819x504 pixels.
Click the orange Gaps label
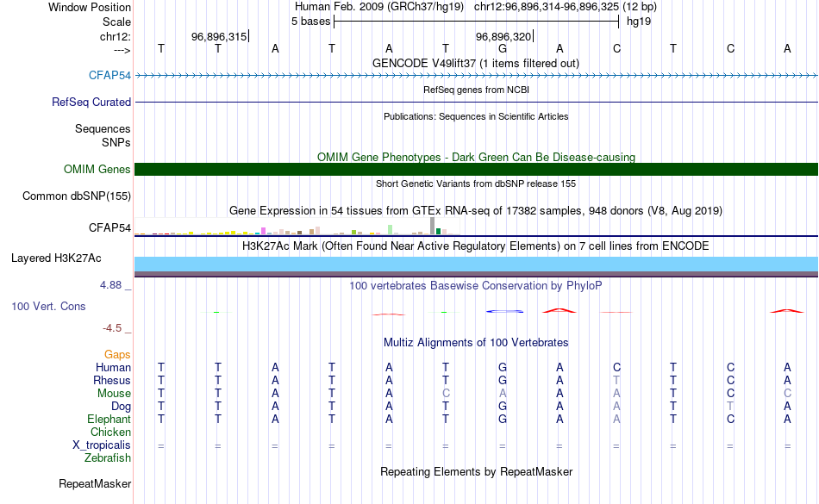coord(117,355)
